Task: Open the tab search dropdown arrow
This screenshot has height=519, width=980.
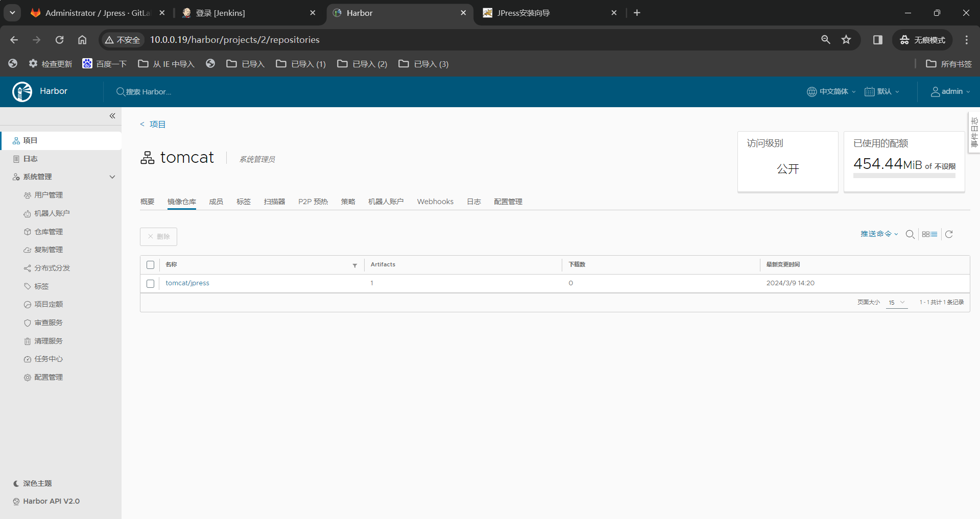Action: coord(12,13)
